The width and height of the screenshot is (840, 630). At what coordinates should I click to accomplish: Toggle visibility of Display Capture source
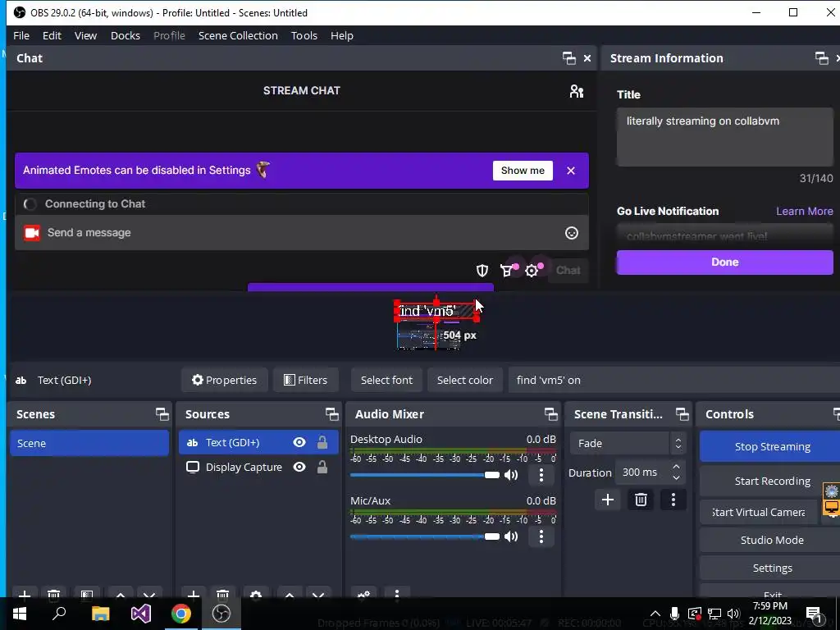tap(299, 467)
